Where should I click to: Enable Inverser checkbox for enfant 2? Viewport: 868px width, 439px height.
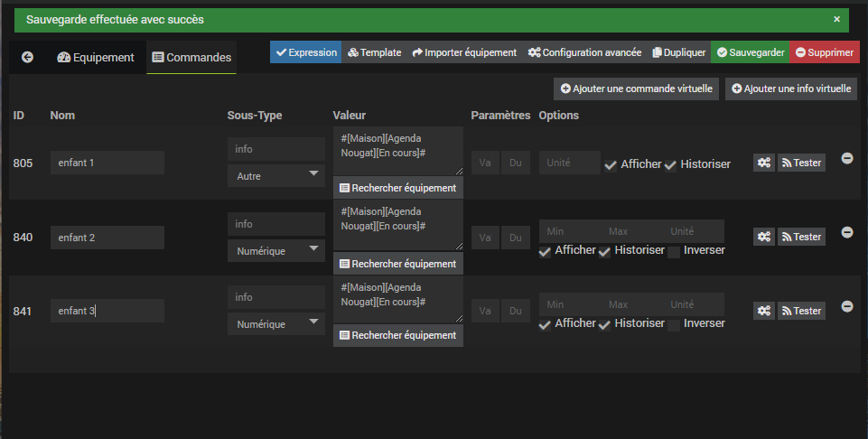(x=674, y=252)
